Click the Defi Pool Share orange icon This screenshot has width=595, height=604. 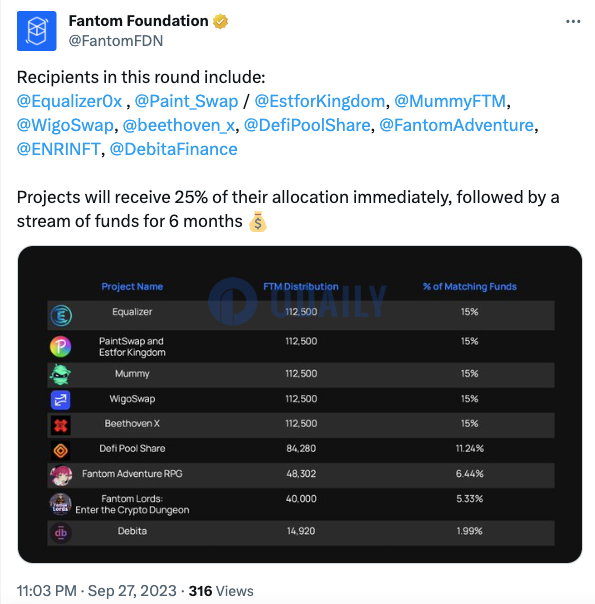click(60, 450)
